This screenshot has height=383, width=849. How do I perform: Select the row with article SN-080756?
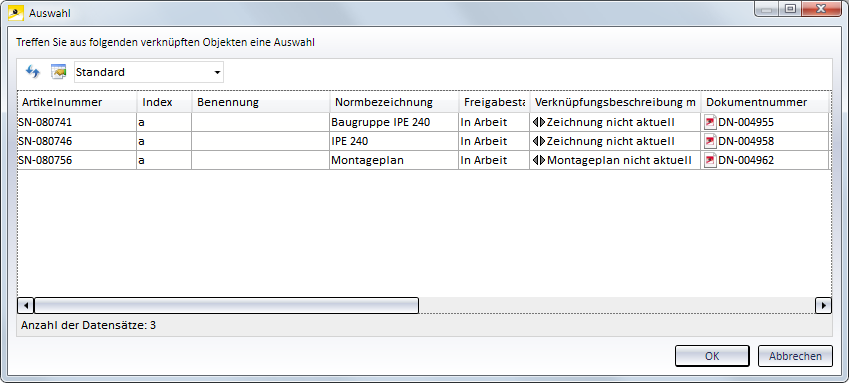pyautogui.click(x=423, y=160)
